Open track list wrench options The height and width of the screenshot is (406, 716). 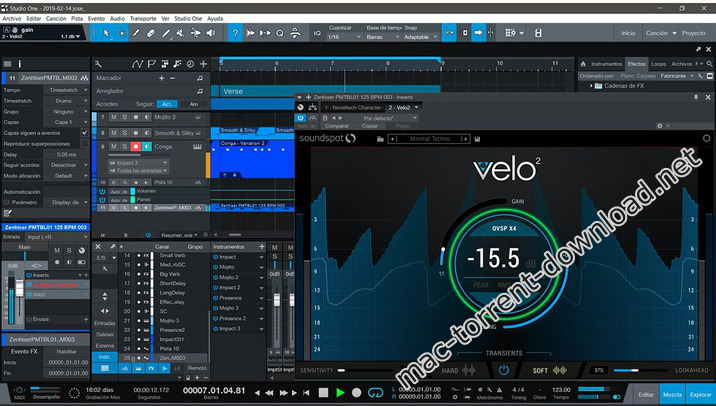click(x=98, y=64)
